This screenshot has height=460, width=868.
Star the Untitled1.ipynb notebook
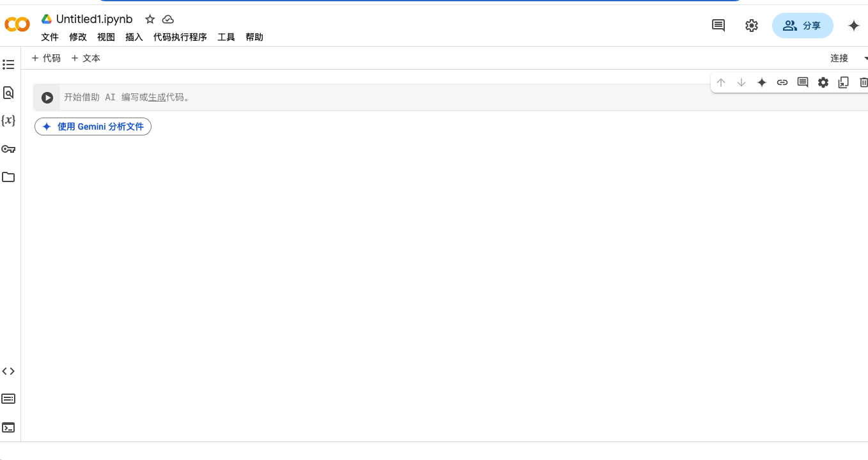pos(150,19)
